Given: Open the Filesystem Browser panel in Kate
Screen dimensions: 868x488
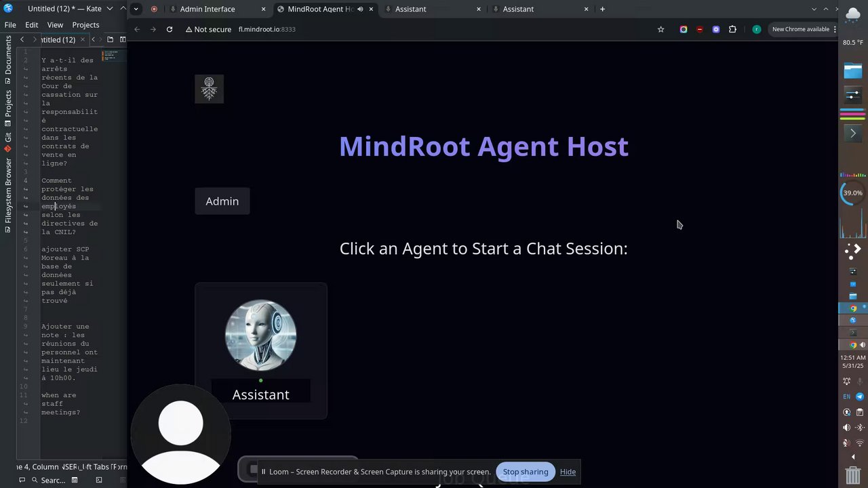Looking at the screenshot, I should point(7,194).
